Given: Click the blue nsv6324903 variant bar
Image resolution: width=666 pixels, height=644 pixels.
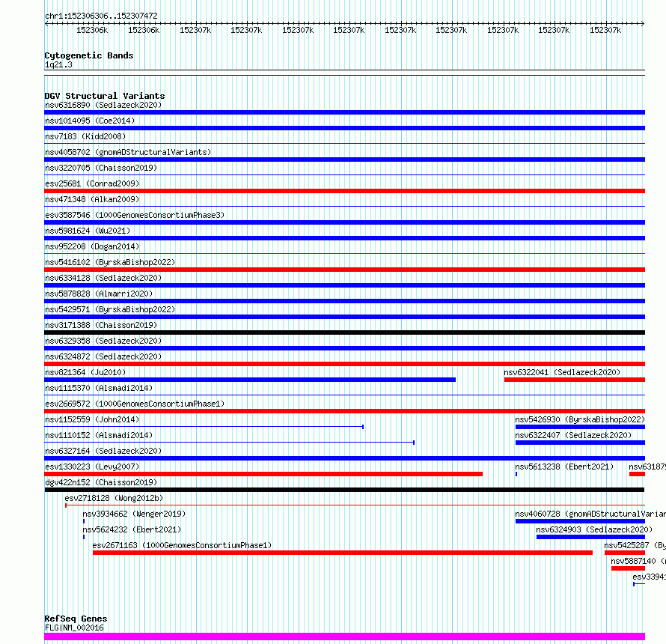Looking at the screenshot, I should 591,537.
